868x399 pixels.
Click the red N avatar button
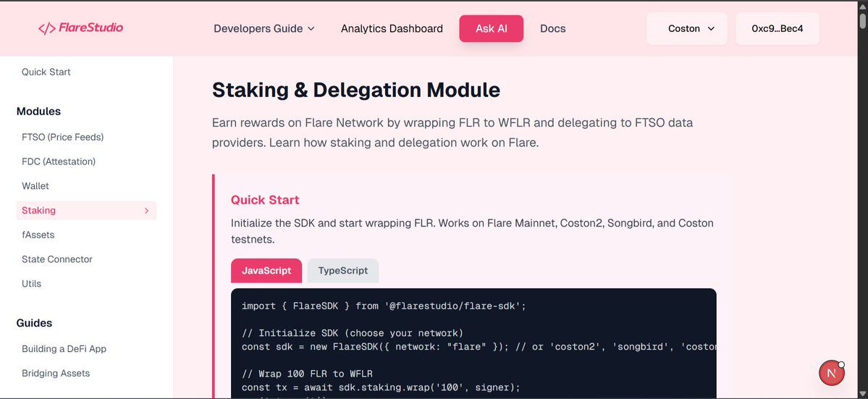pyautogui.click(x=832, y=373)
